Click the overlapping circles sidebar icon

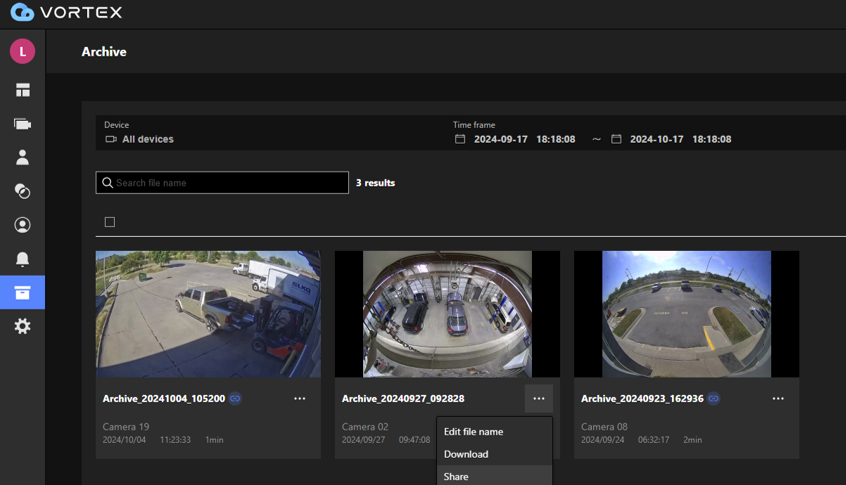(x=22, y=191)
